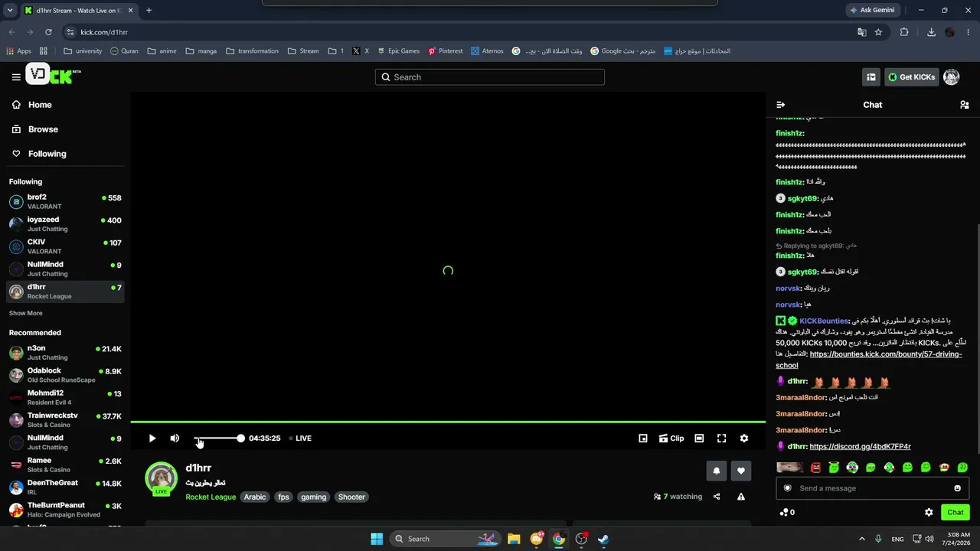Open the Stream bookmarks folder
Viewport: 980px width, 551px height.
[303, 51]
